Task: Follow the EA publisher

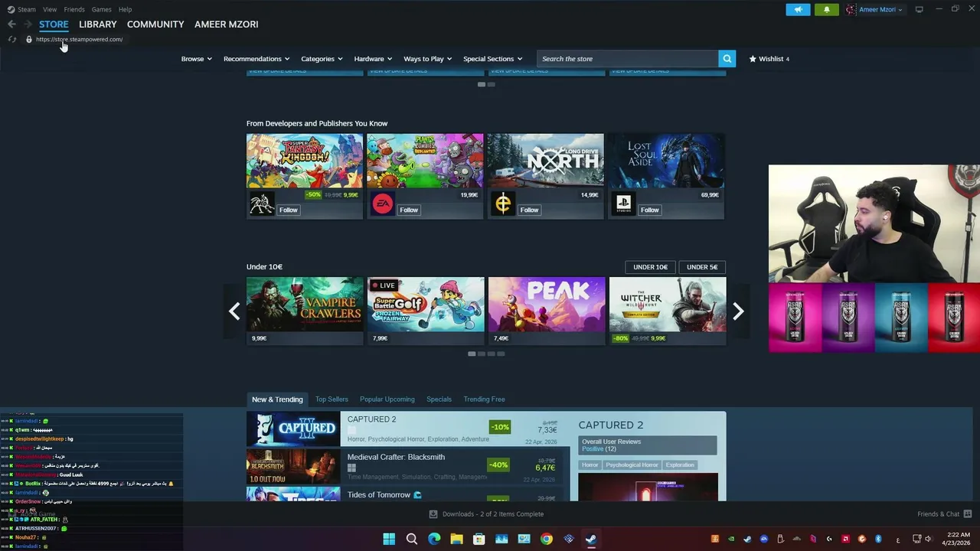Action: point(409,210)
